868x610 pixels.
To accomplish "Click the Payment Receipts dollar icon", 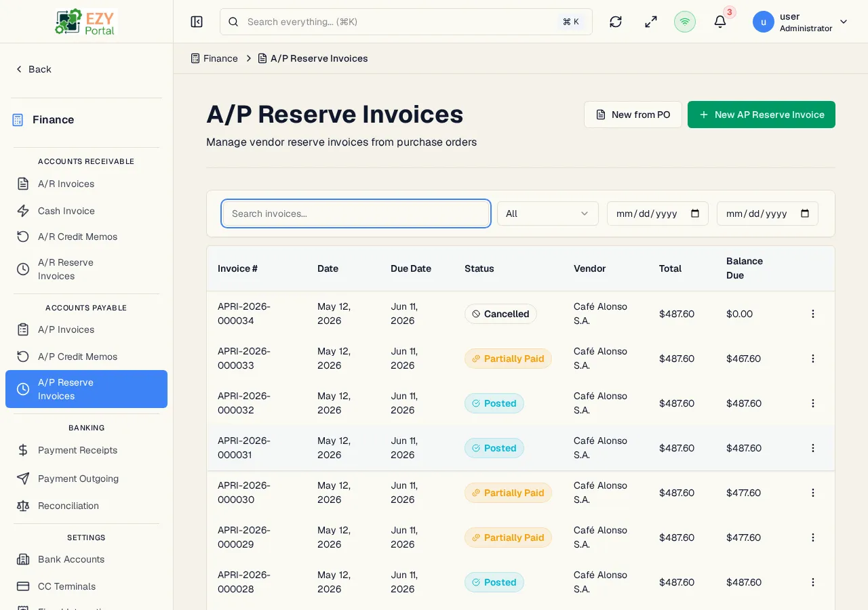I will pos(23,450).
